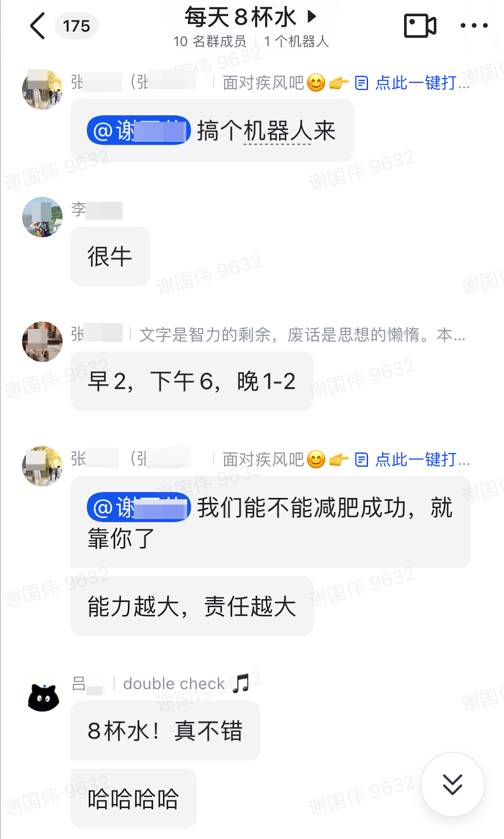Viewport: 504px width, 839px height.
Task: Tap the 哈哈哈哈 message bubble
Action: [134, 799]
